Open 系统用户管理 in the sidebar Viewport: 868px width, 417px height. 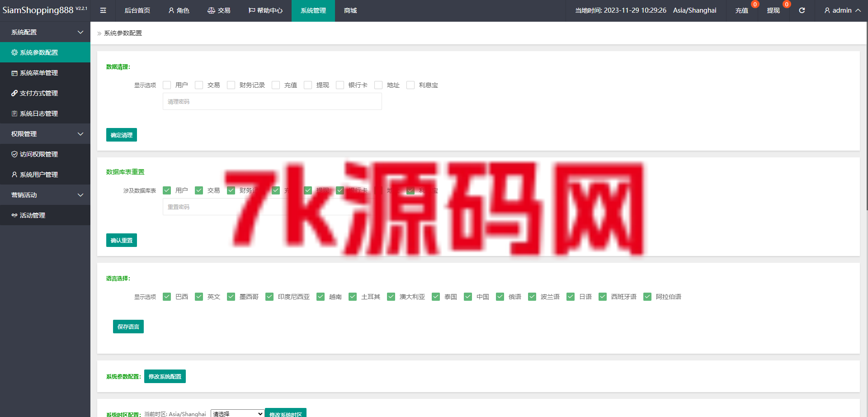coord(45,175)
